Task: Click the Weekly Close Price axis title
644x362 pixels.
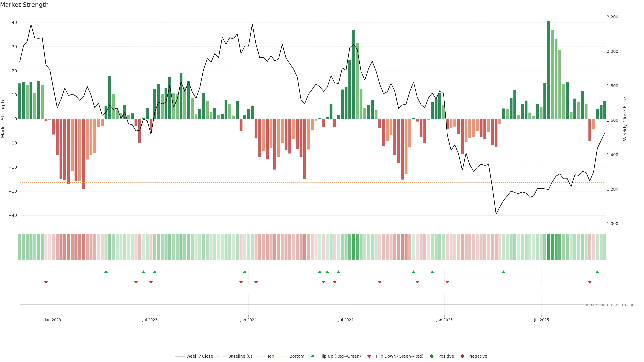Action: pos(625,119)
